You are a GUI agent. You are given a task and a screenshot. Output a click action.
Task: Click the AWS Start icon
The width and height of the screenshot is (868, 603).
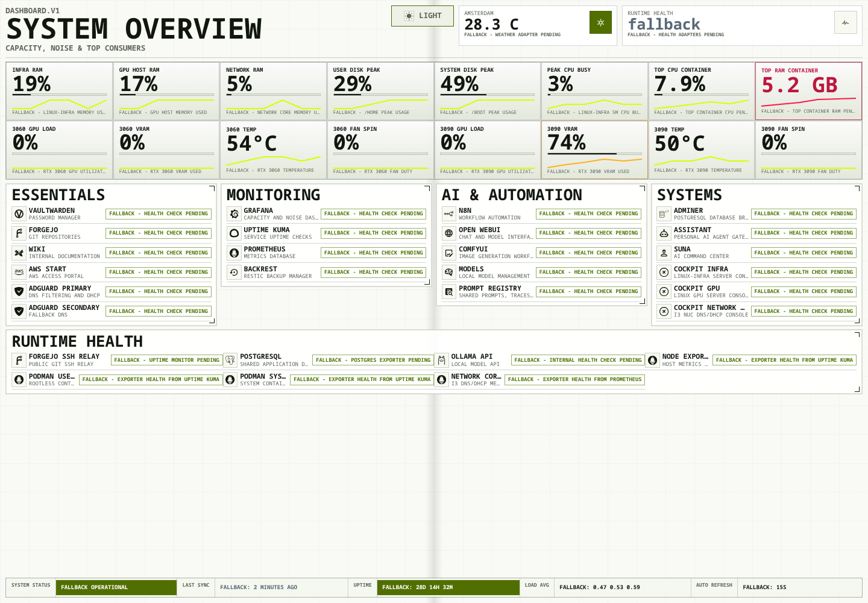(19, 272)
